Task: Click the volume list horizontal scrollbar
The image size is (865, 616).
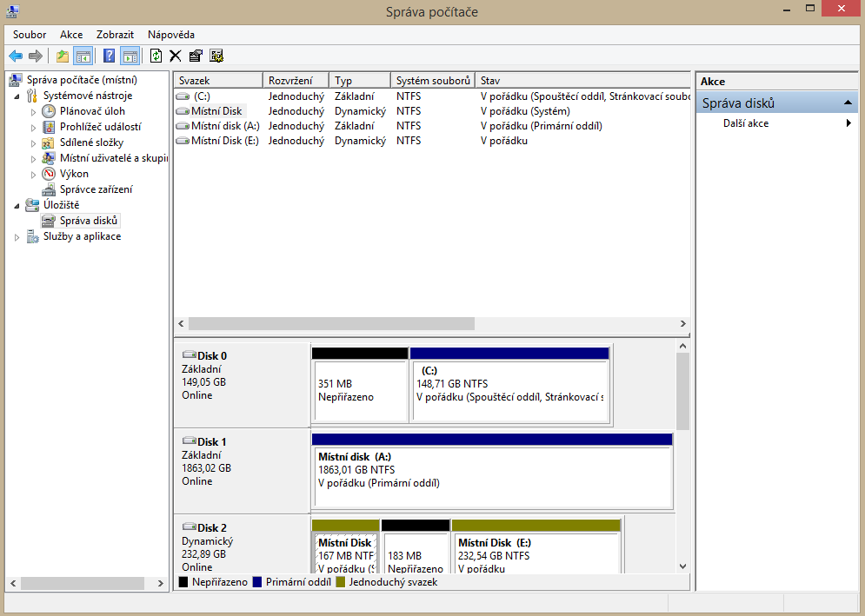Action: [x=331, y=323]
